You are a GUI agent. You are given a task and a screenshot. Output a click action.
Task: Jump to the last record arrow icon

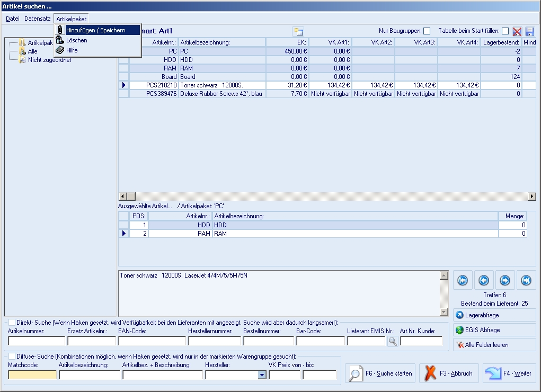pos(526,280)
